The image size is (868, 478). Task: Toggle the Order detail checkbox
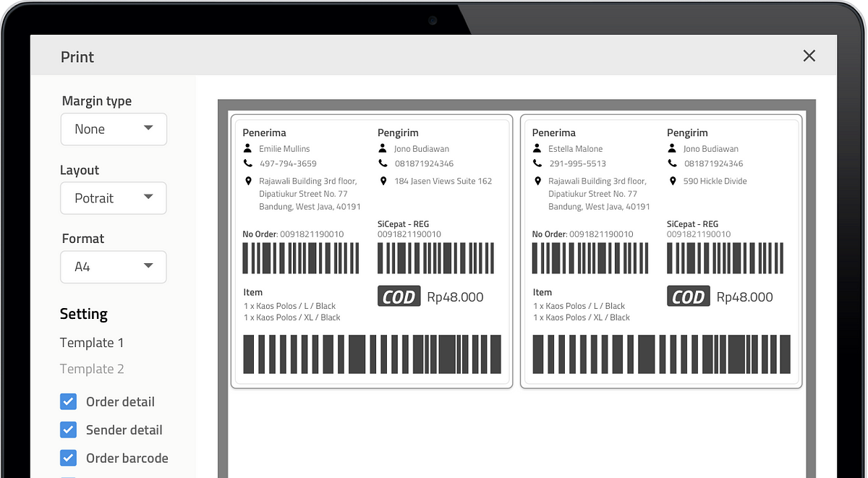tap(68, 401)
